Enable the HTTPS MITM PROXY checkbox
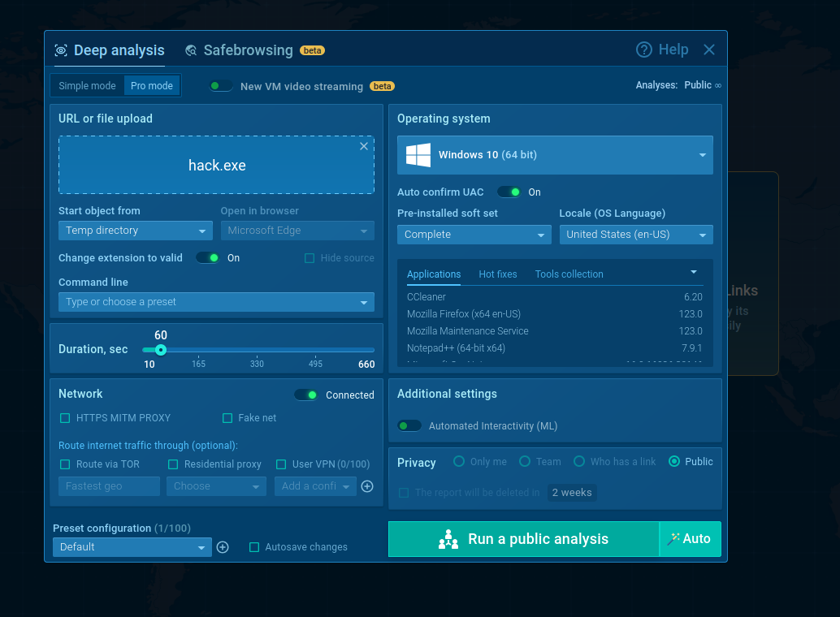840x617 pixels. [65, 418]
